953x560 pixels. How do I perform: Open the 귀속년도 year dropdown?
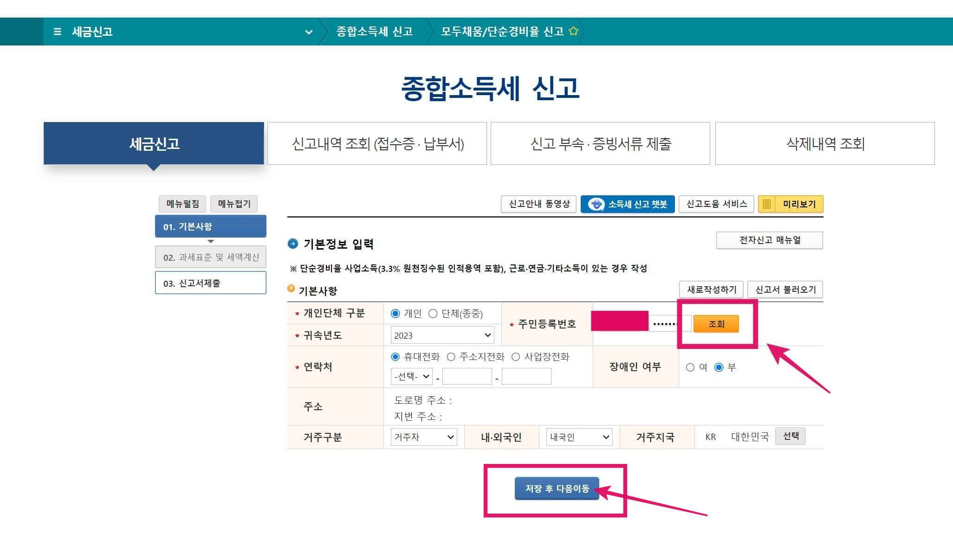441,335
